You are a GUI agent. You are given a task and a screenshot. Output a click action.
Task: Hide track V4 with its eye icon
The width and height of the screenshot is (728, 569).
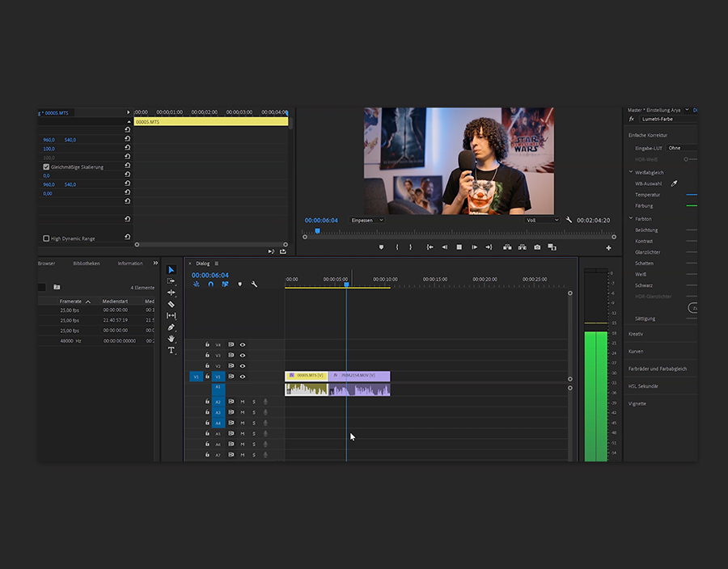coord(243,344)
